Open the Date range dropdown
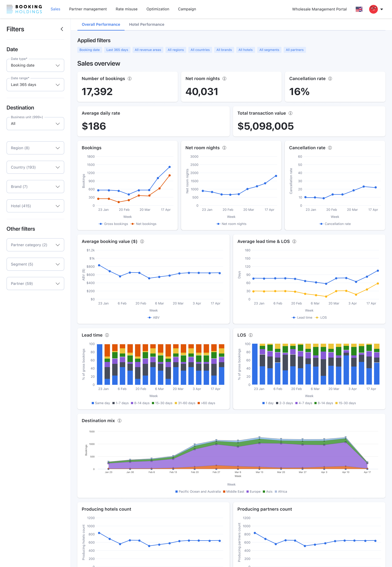The image size is (392, 567). [x=35, y=85]
